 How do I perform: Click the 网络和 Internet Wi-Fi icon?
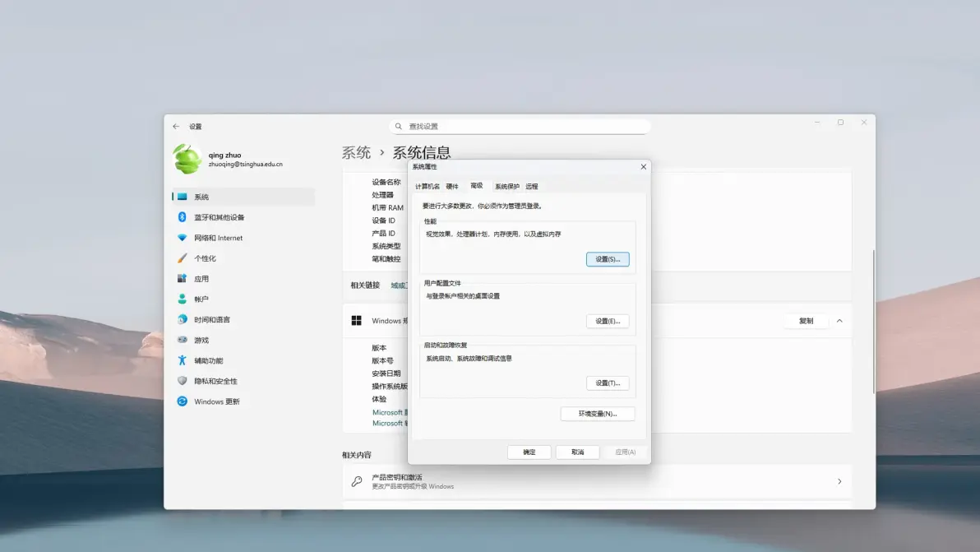183,238
